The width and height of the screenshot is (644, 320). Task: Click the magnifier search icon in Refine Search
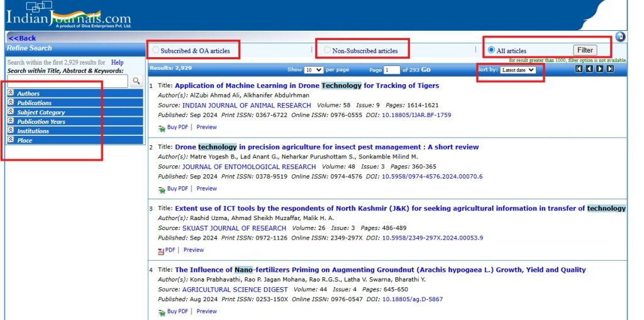pos(136,81)
